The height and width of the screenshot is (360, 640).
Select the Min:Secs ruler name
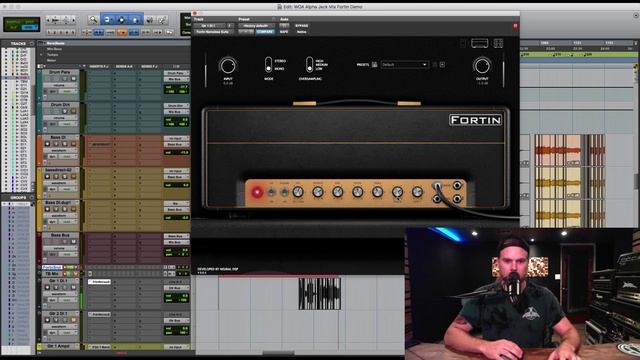coord(54,49)
